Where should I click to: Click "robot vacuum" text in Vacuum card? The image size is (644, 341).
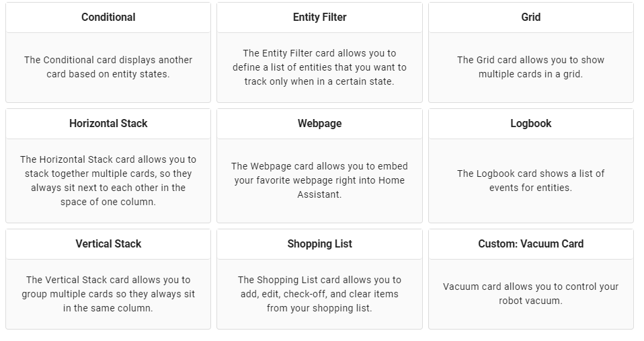click(x=530, y=301)
